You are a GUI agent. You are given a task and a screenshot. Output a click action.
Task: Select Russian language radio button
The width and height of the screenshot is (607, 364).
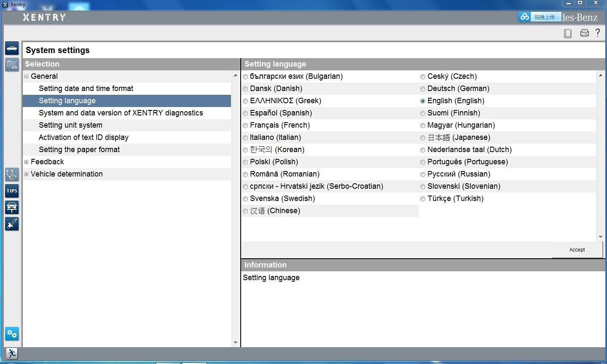coord(423,174)
